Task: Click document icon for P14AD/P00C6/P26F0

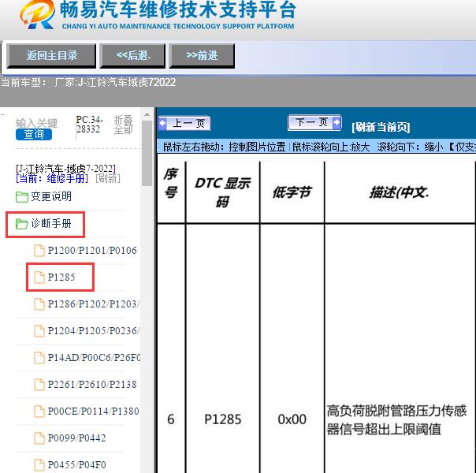Action: (39, 358)
